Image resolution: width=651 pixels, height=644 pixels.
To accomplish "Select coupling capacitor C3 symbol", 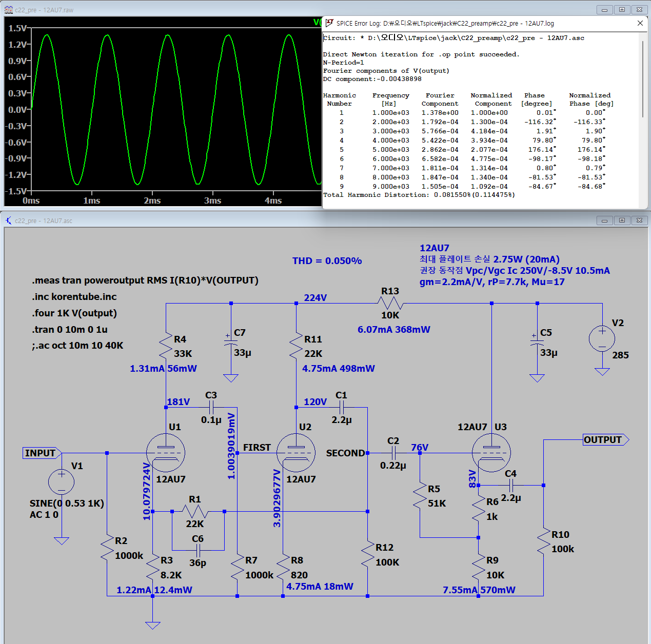I will (211, 408).
